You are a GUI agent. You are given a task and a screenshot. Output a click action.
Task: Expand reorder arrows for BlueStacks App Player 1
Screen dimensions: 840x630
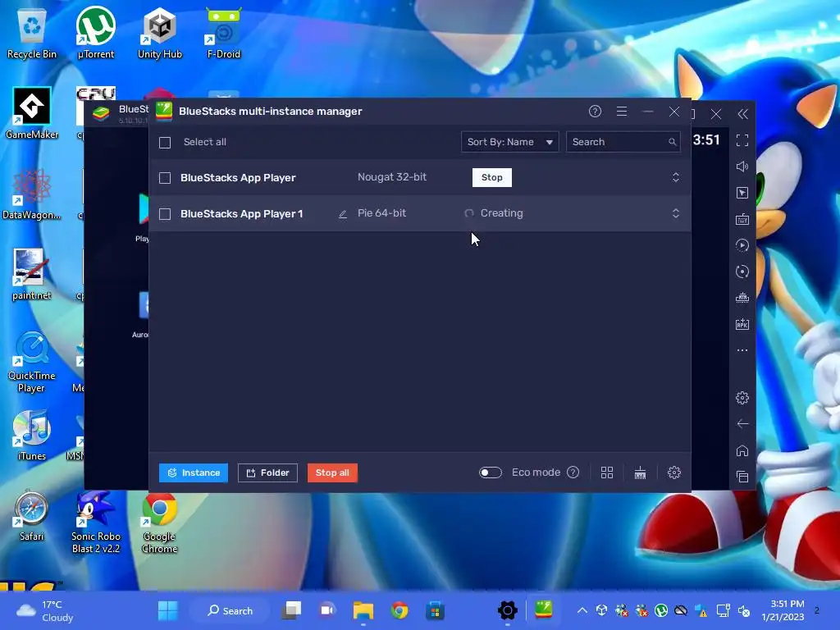pos(676,213)
